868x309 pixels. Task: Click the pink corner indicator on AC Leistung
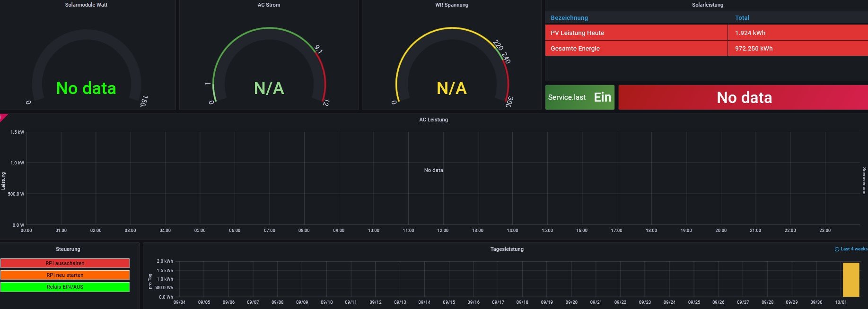[x=3, y=116]
